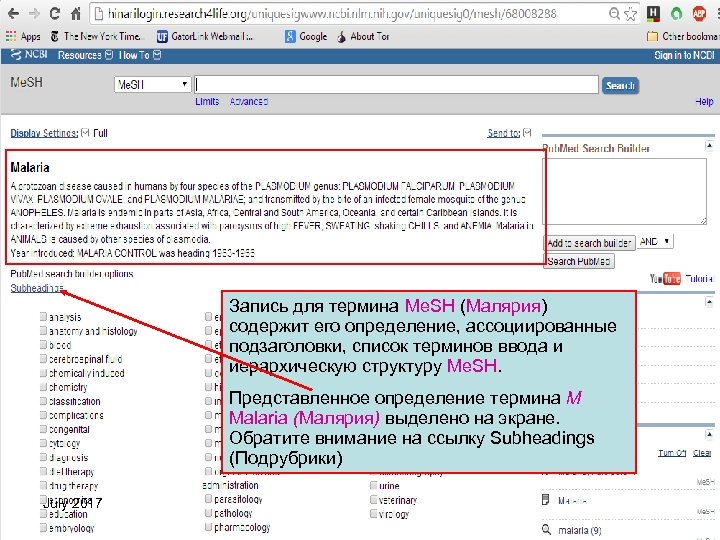Check the diet therapy subheading

point(43,471)
